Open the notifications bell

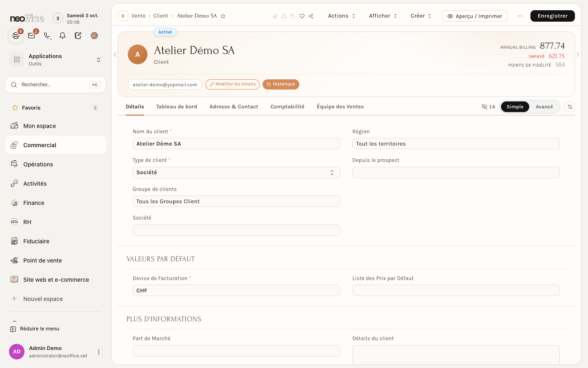tap(62, 36)
